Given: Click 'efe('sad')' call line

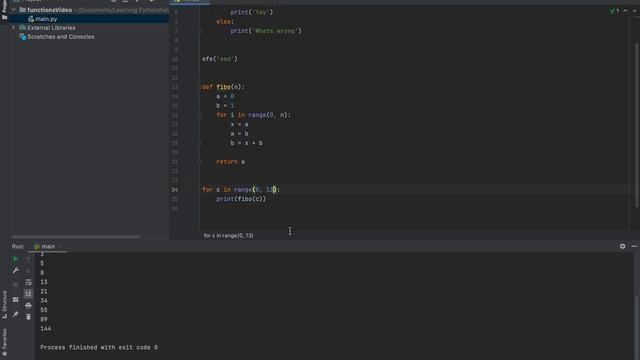Looking at the screenshot, I should point(220,59).
